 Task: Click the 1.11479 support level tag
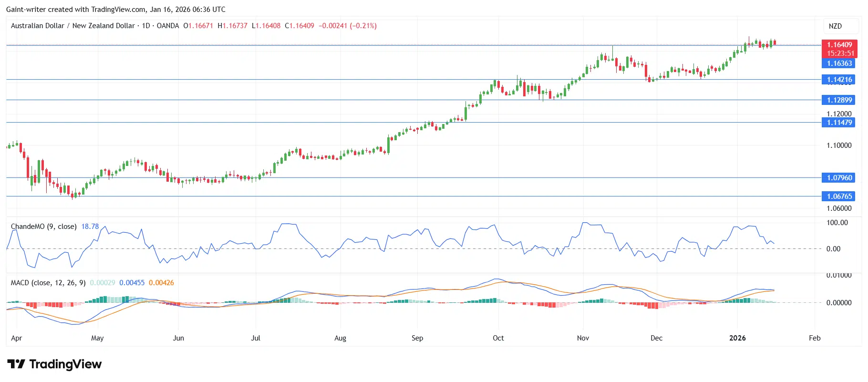[x=839, y=123]
